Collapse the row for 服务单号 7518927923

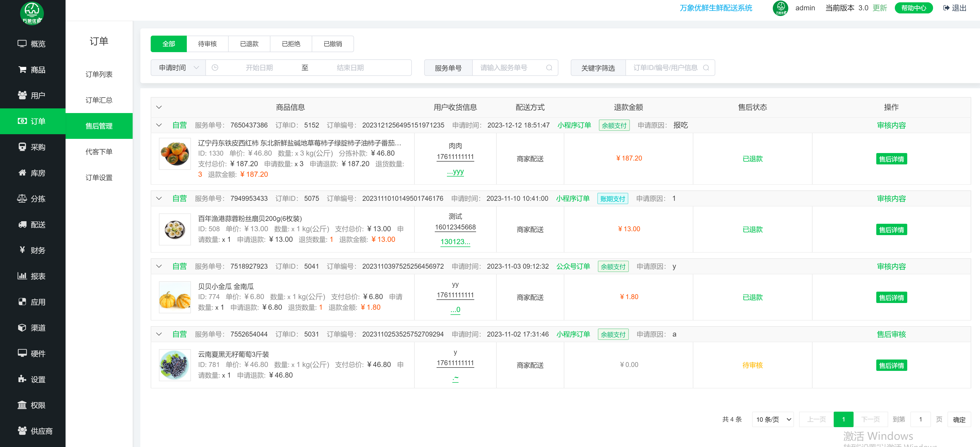pos(159,266)
